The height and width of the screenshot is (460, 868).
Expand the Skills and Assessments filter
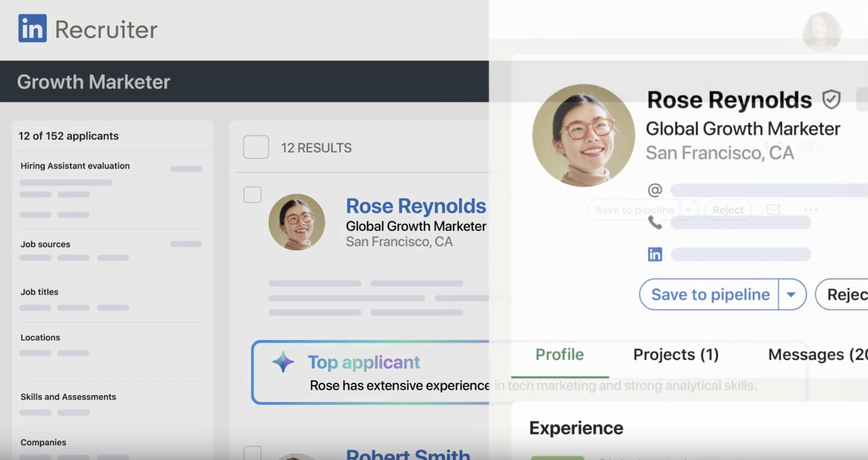tap(68, 397)
